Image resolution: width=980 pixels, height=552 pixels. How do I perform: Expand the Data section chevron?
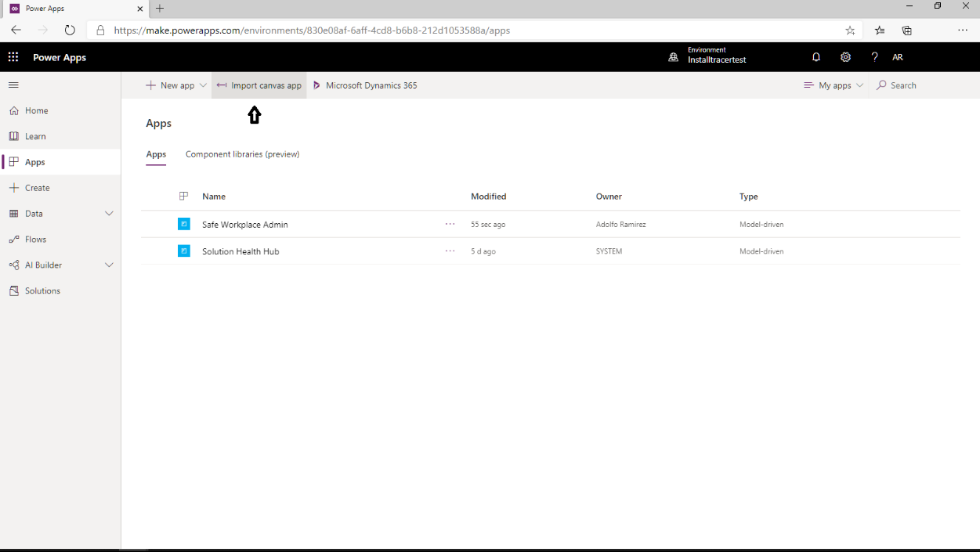(x=109, y=214)
